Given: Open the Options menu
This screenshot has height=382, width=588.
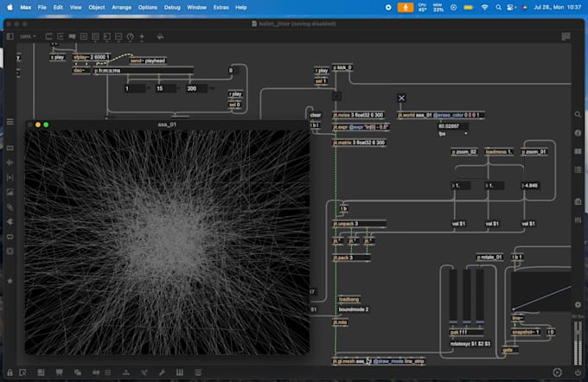Looking at the screenshot, I should [148, 7].
